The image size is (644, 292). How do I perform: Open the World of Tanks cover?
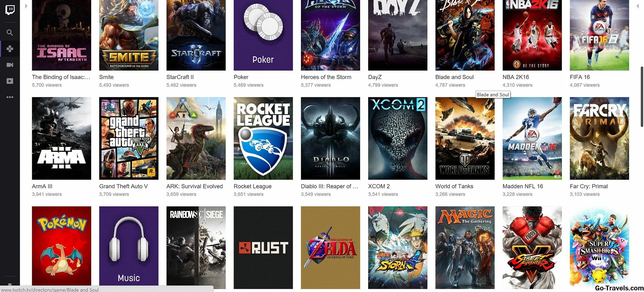click(465, 138)
